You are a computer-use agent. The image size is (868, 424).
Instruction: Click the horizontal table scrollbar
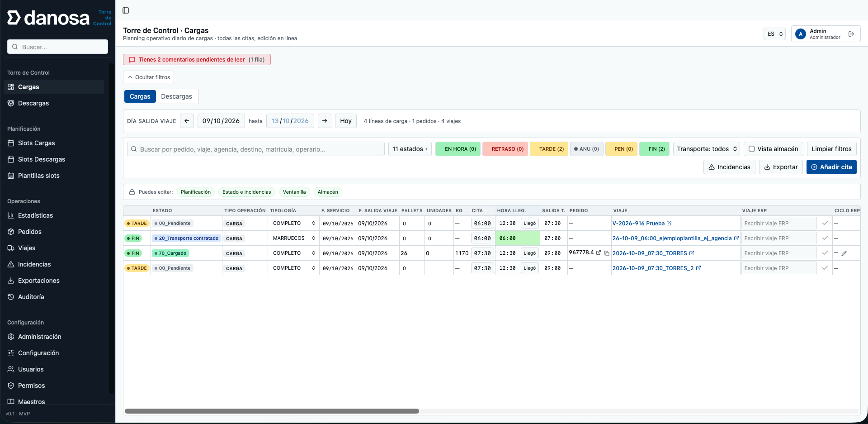pos(272,411)
